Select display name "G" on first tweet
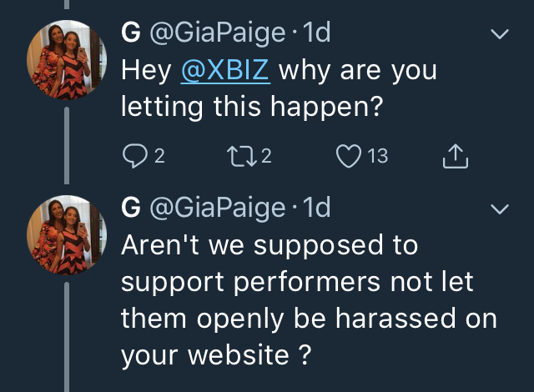Screen dimensions: 534x392 (131, 33)
